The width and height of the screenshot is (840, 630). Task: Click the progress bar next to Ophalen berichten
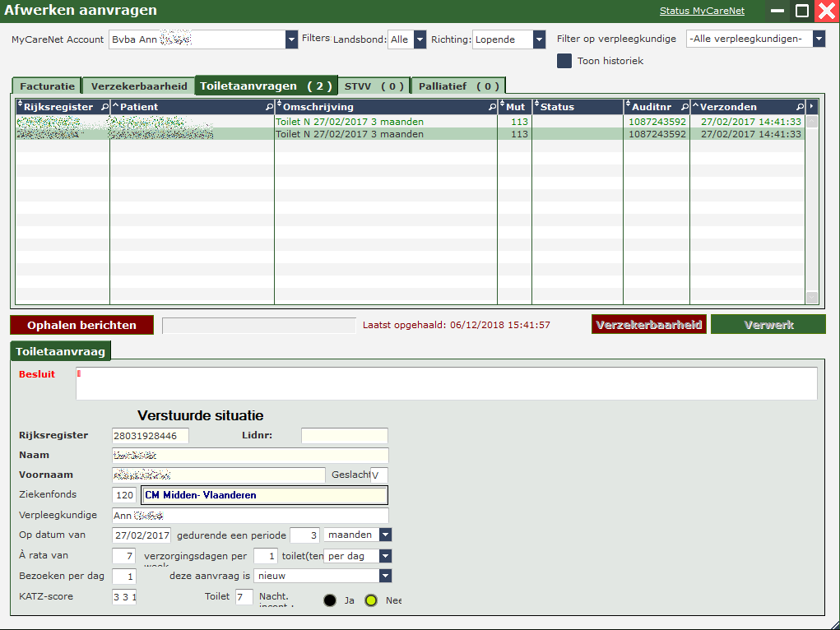[259, 326]
